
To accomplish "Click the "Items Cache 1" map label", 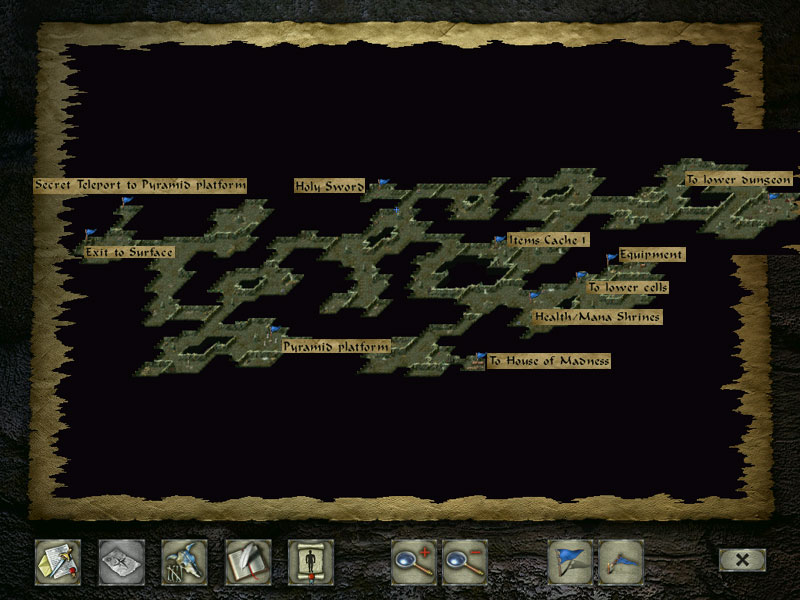I will (x=548, y=240).
